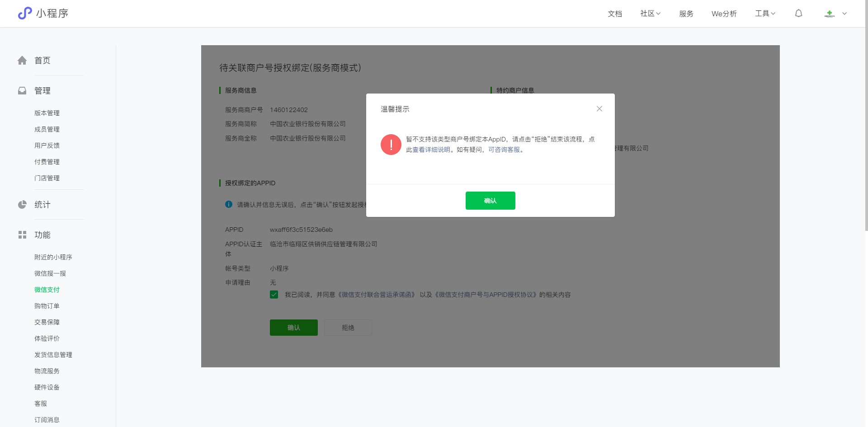
Task: Open the 查看详细说明 link
Action: click(x=431, y=150)
